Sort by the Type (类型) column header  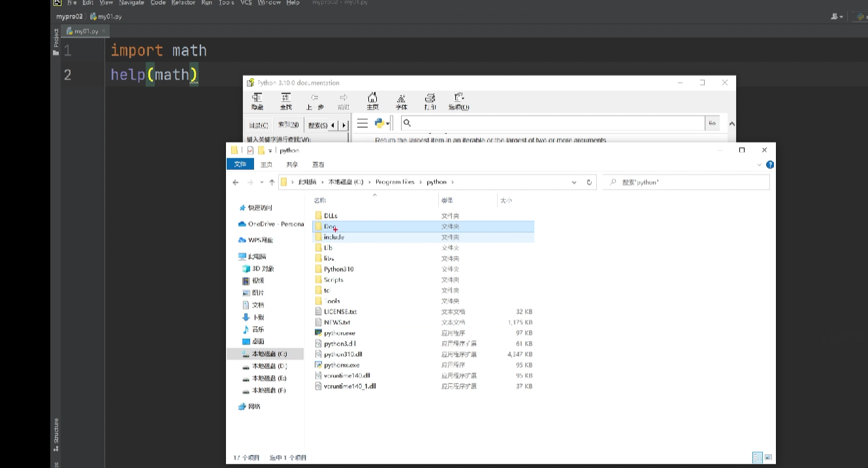(447, 201)
